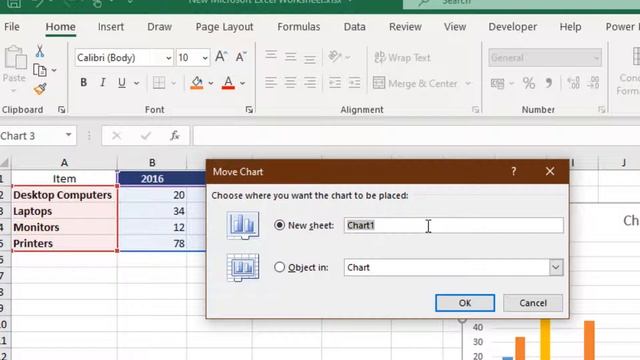Screen dimensions: 640x360
Task: Align text right
Action: tap(310, 83)
